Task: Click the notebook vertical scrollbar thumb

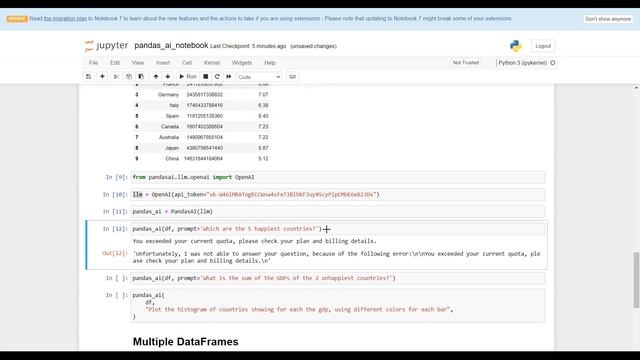Action: (x=636, y=280)
